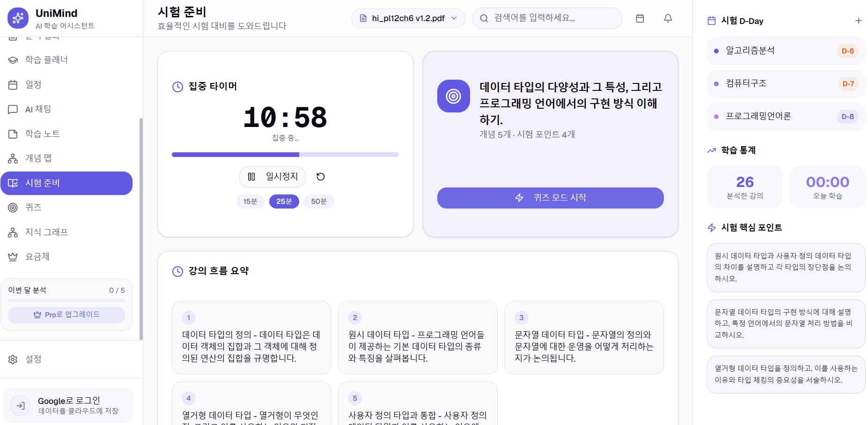Go to AI 채팅 in sidebar

66,109
